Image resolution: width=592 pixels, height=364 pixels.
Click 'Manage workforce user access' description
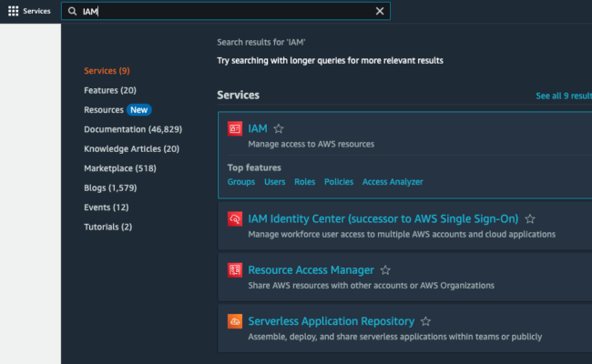[x=402, y=234]
